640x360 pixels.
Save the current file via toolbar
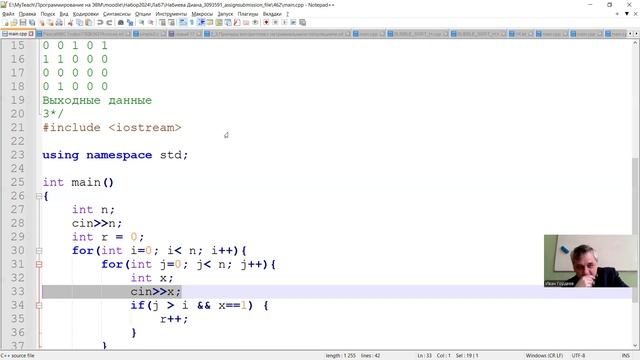click(23, 22)
